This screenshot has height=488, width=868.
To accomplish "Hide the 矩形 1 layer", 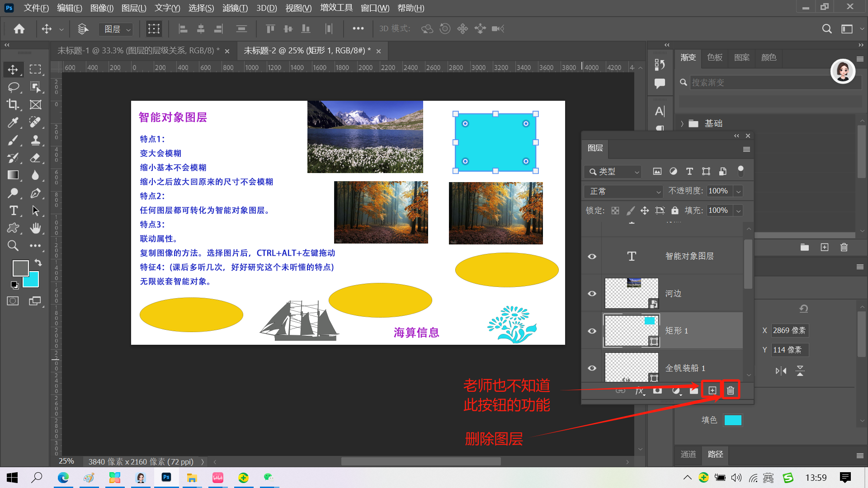I will [x=592, y=331].
